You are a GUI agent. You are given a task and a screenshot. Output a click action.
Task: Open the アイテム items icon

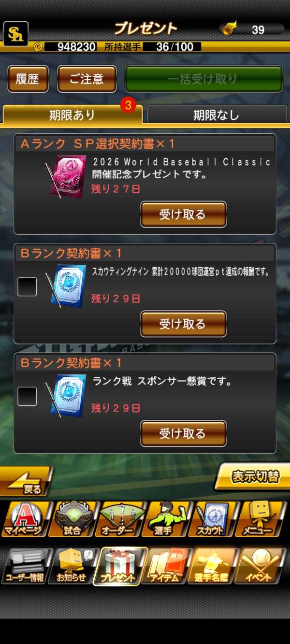(167, 566)
